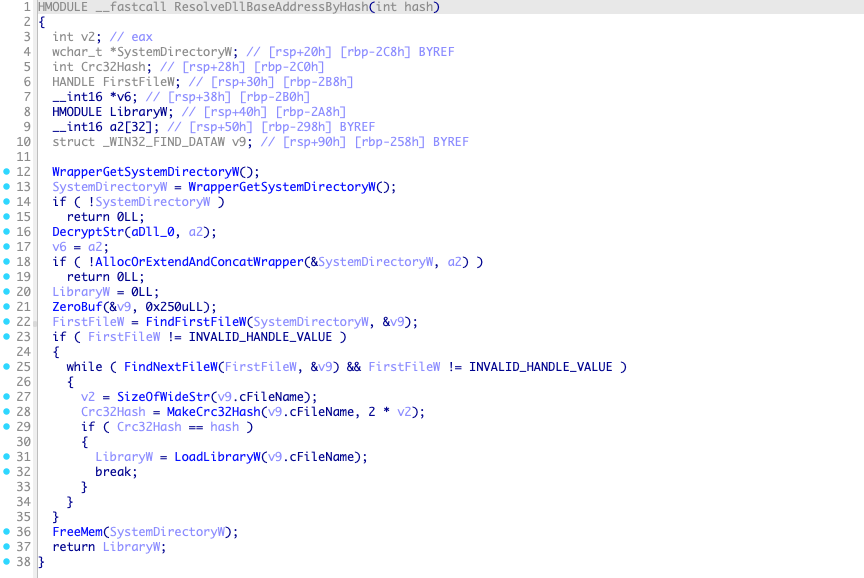Click the gutter dot on the 'v6 = a2' line

tap(7, 247)
